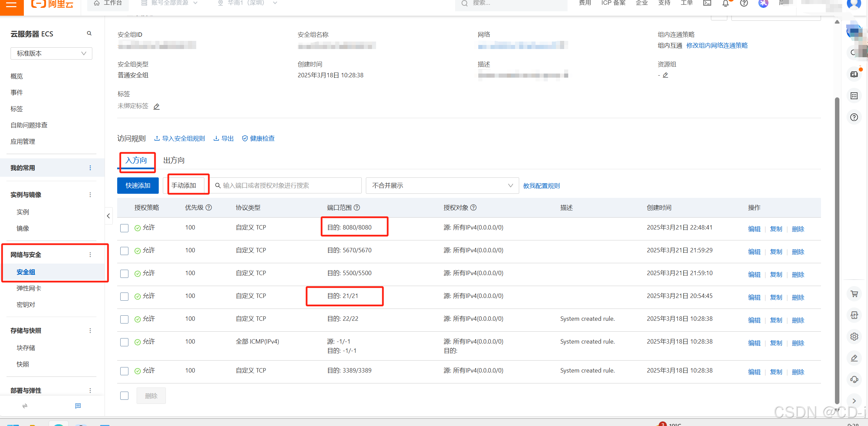Open the 标准版本 version dropdown

click(x=51, y=53)
